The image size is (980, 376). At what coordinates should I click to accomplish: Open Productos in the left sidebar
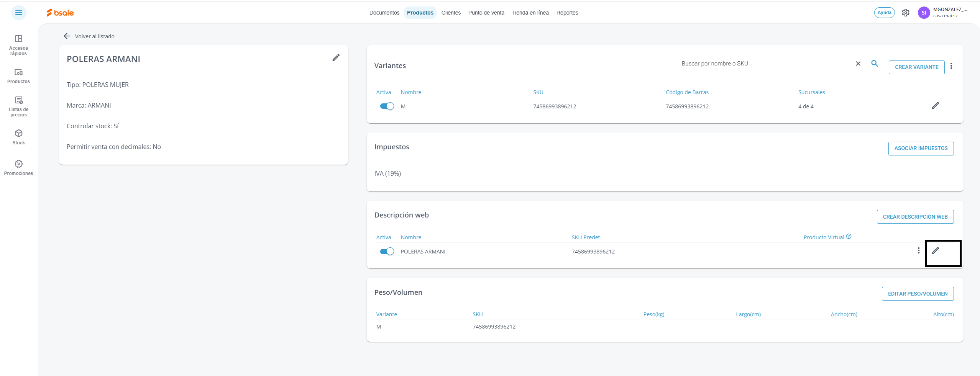(18, 76)
